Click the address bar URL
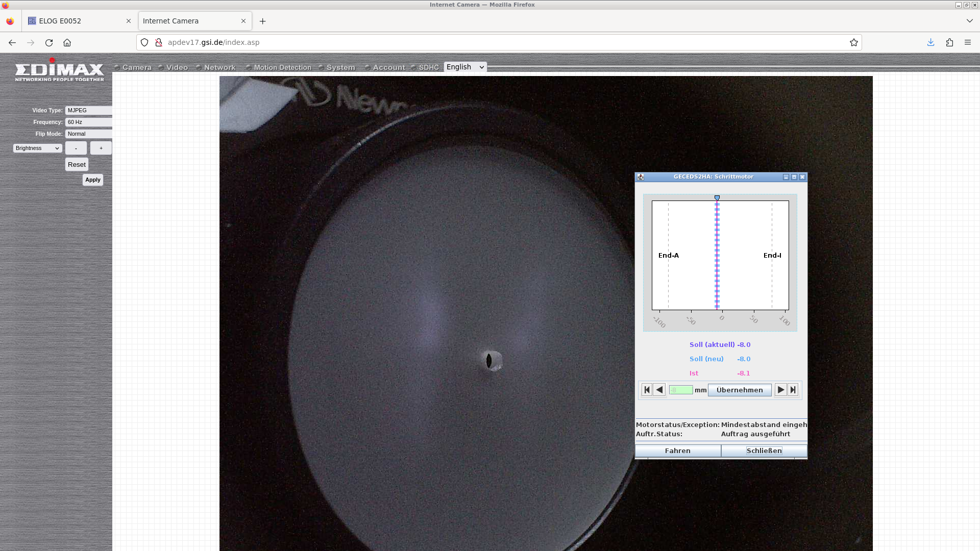 [x=213, y=42]
